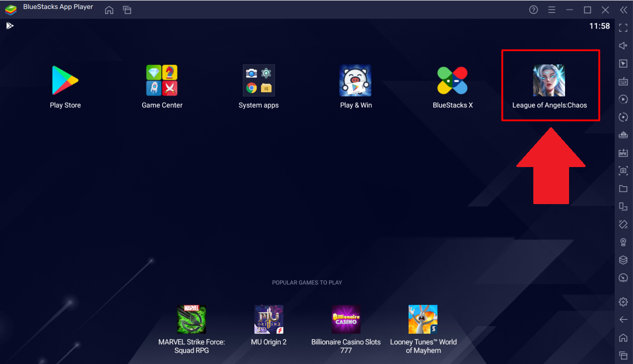633x364 pixels.
Task: Click the BlueStacks logo in title bar
Action: [x=11, y=10]
